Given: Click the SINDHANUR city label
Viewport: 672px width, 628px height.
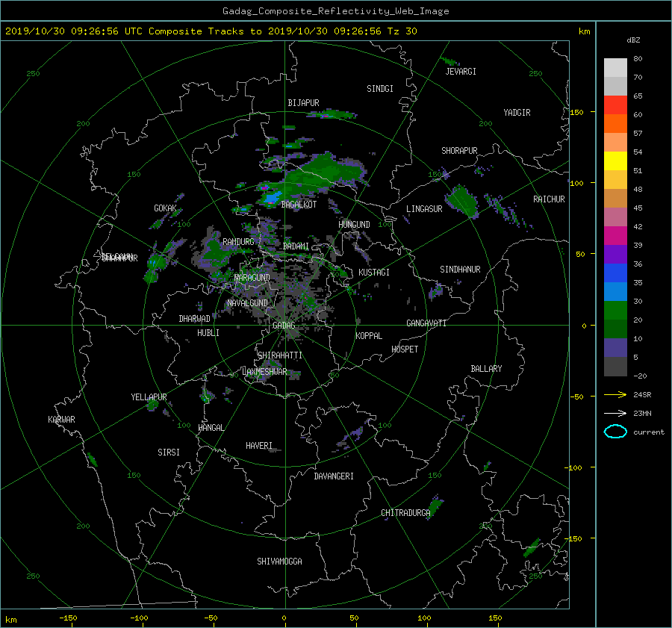Looking at the screenshot, I should [x=460, y=270].
